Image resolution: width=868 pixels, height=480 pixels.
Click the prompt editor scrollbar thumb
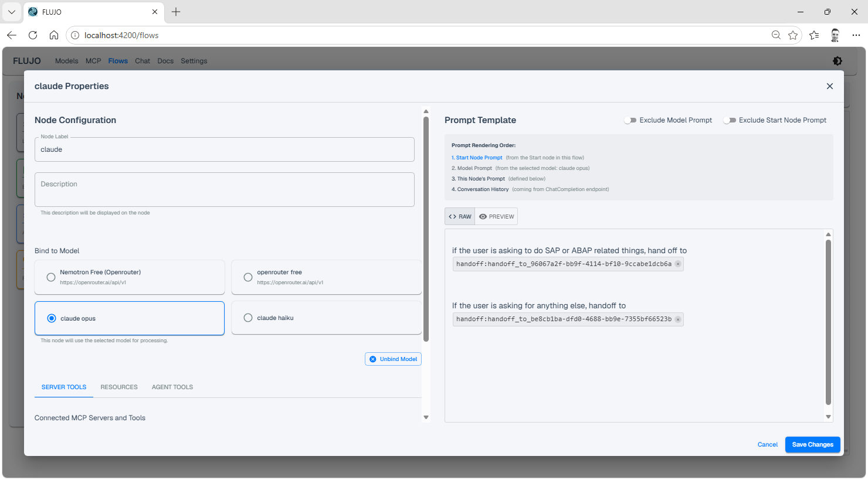tap(828, 322)
